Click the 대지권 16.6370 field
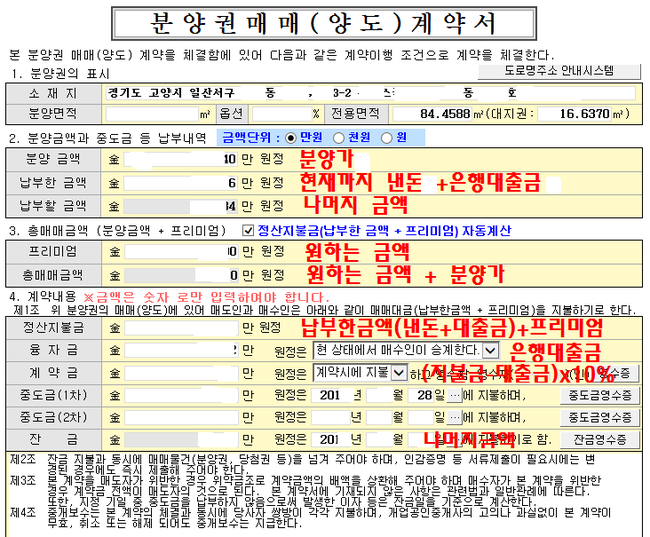Viewport: 650px width, 537px height. click(575, 114)
